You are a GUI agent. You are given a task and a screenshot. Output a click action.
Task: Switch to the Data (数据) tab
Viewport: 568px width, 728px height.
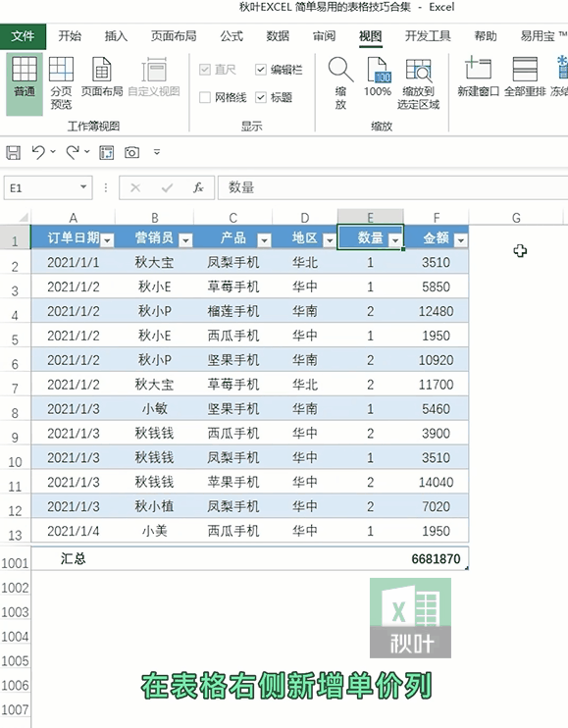click(278, 36)
